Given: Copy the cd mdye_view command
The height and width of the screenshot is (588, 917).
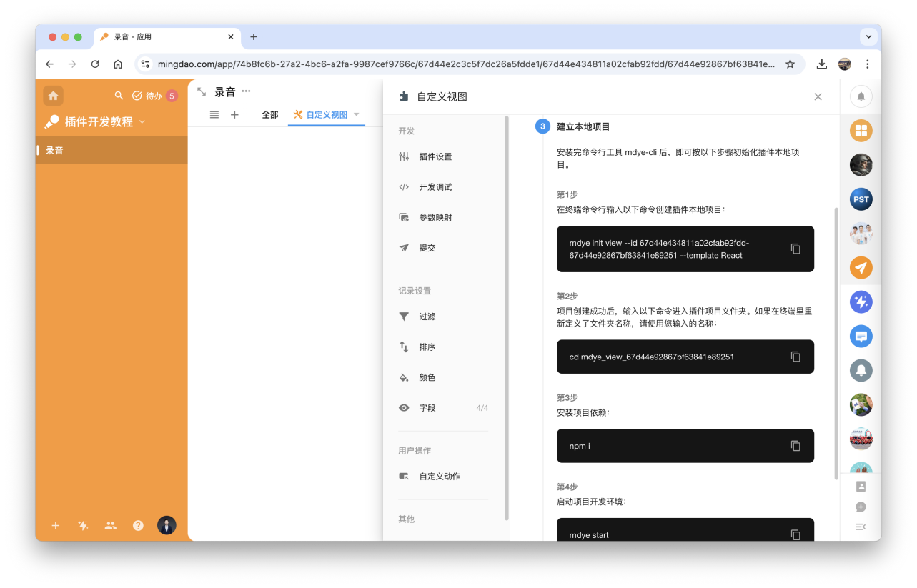Looking at the screenshot, I should point(795,357).
